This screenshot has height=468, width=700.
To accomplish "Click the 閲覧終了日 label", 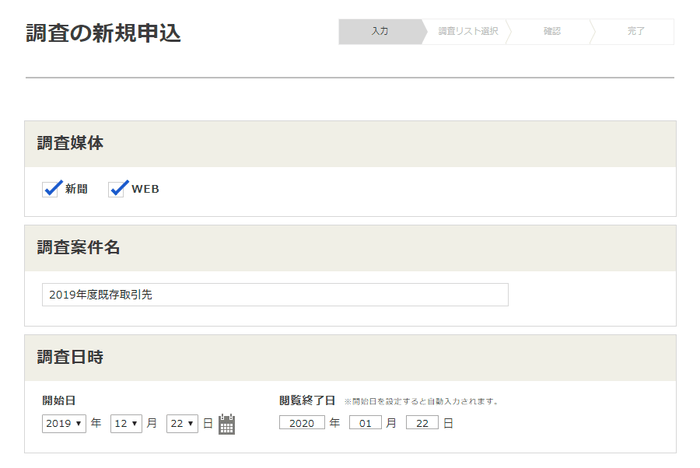I will pyautogui.click(x=307, y=401).
